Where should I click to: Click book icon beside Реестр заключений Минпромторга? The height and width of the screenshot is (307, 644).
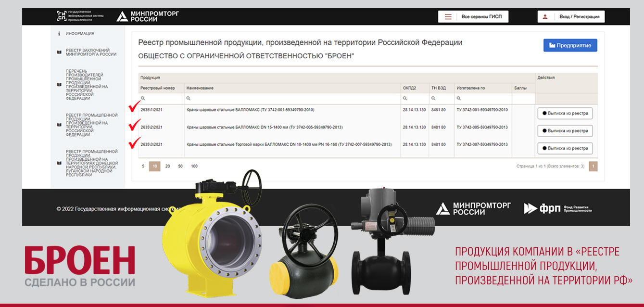59,52
